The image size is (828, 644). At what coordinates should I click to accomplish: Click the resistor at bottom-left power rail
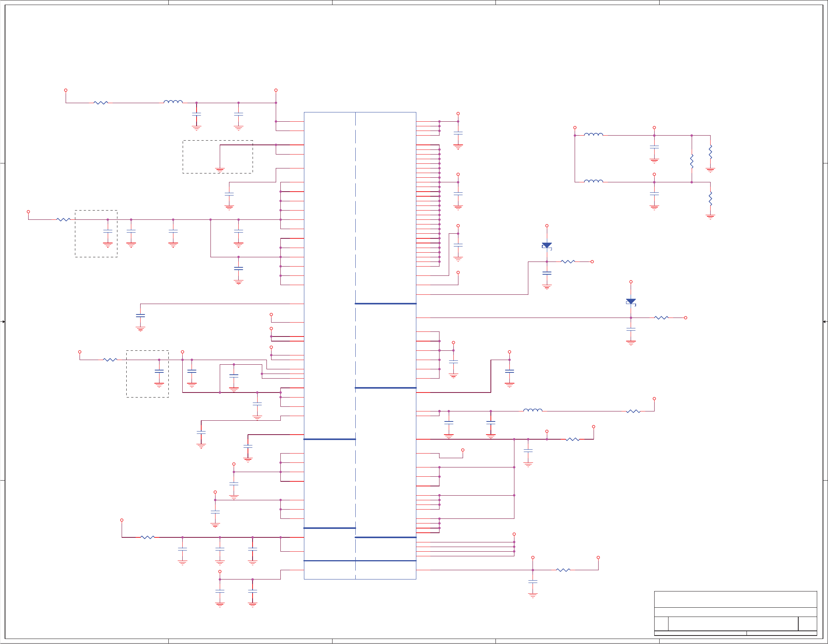(147, 537)
